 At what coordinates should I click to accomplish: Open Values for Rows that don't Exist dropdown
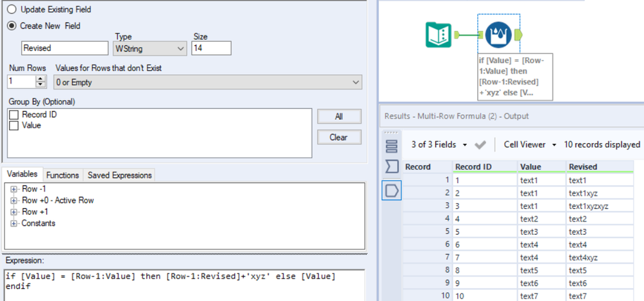208,82
